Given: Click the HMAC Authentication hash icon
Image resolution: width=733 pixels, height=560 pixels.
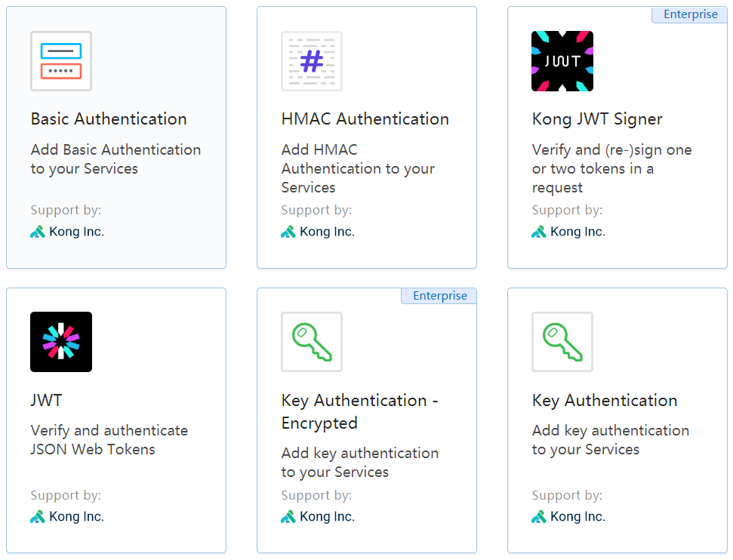Looking at the screenshot, I should click(312, 61).
